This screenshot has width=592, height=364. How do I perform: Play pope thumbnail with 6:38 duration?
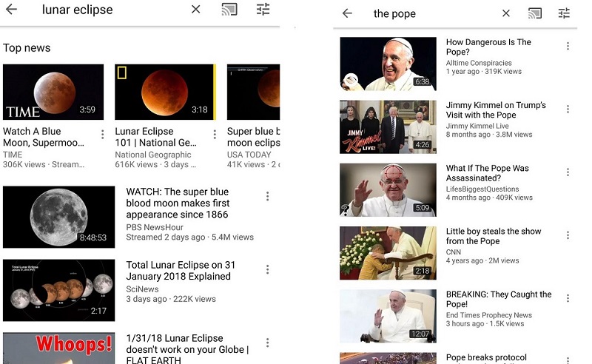tap(388, 64)
